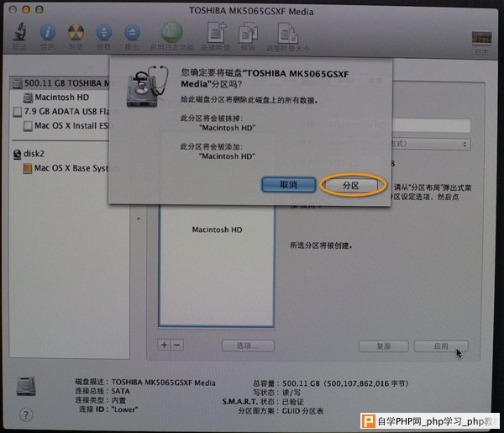This screenshot has width=504, height=433.
Task: Open the Log icon in the toolbar
Action: pos(481,37)
